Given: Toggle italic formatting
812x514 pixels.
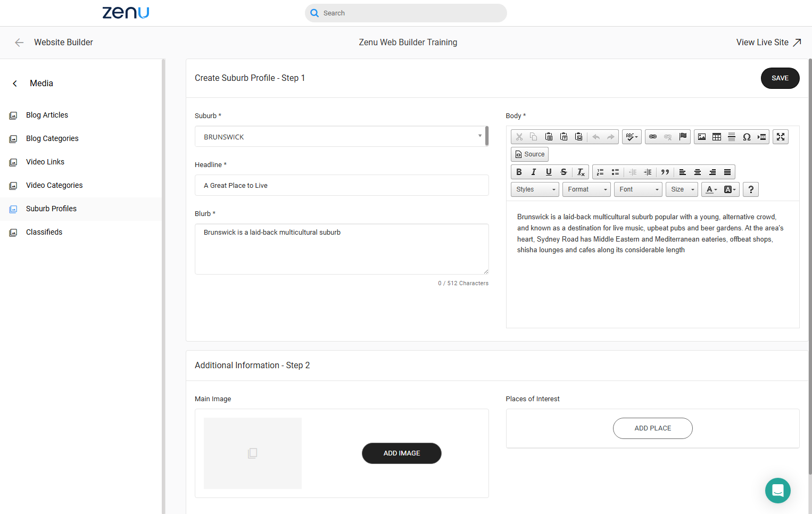Looking at the screenshot, I should [534, 172].
